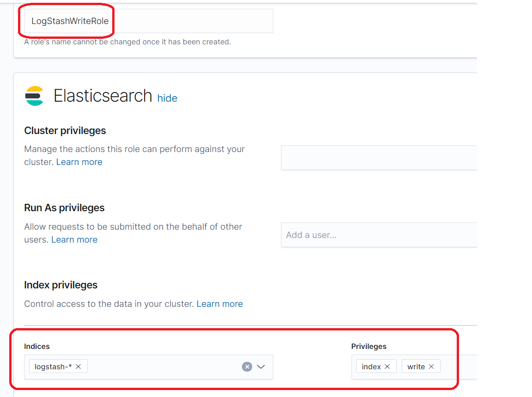Remove the logstash-* index pattern tag
The width and height of the screenshot is (532, 397).
tap(79, 366)
